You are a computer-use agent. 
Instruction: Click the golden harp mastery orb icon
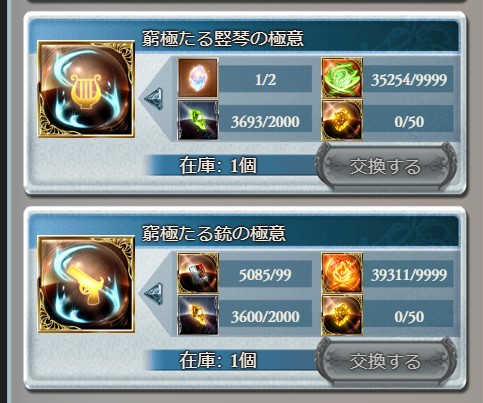[86, 89]
